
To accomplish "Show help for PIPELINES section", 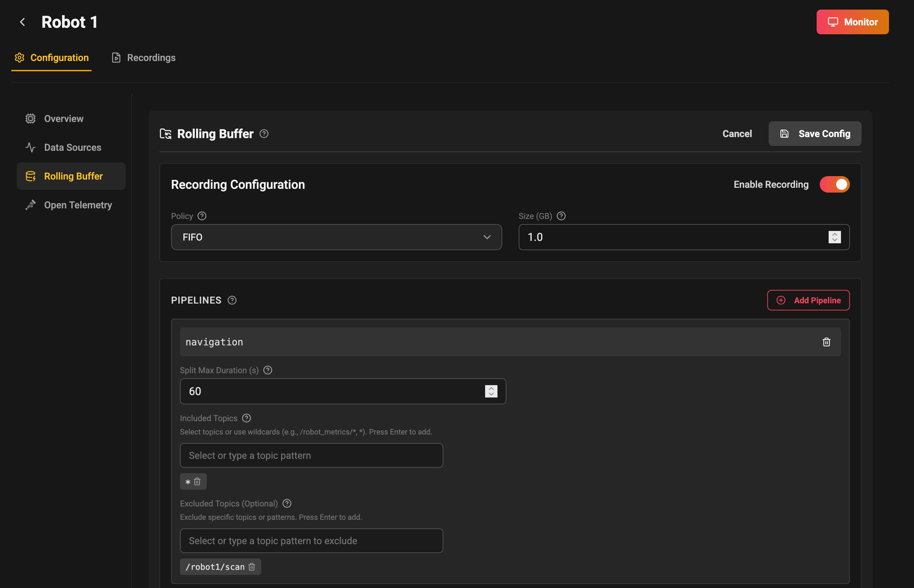I will coord(232,301).
